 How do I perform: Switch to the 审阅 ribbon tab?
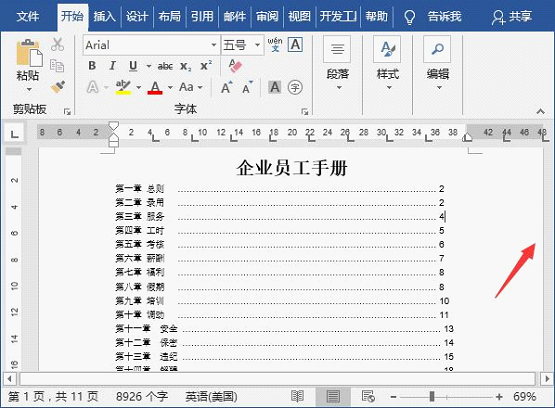(x=267, y=16)
